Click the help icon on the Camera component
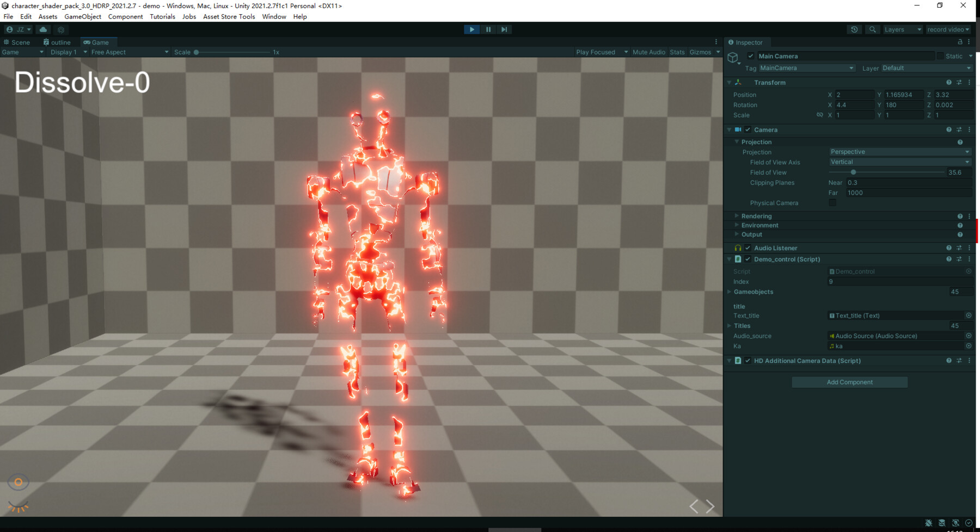Screen dimensions: 980x532 [x=949, y=129]
